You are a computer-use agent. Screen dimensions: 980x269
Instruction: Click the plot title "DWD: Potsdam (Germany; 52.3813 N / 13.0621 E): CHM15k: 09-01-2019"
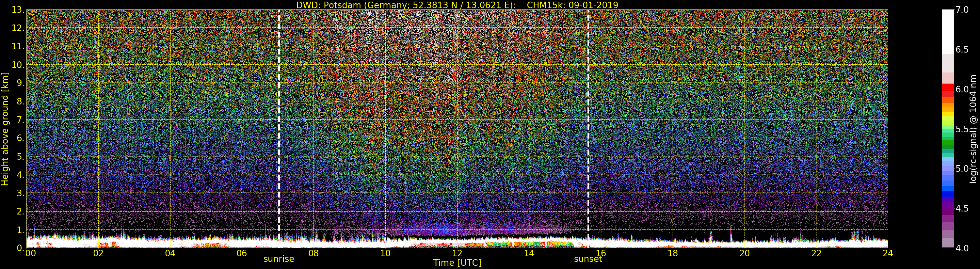point(457,5)
